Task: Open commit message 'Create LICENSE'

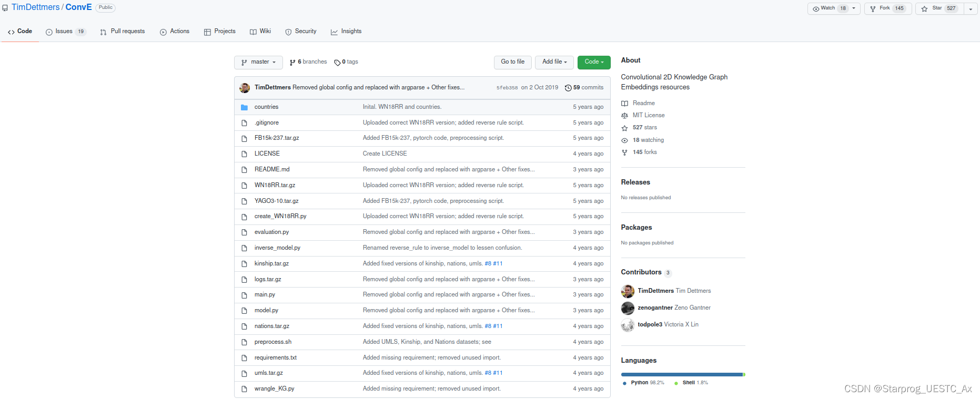Action: click(385, 154)
